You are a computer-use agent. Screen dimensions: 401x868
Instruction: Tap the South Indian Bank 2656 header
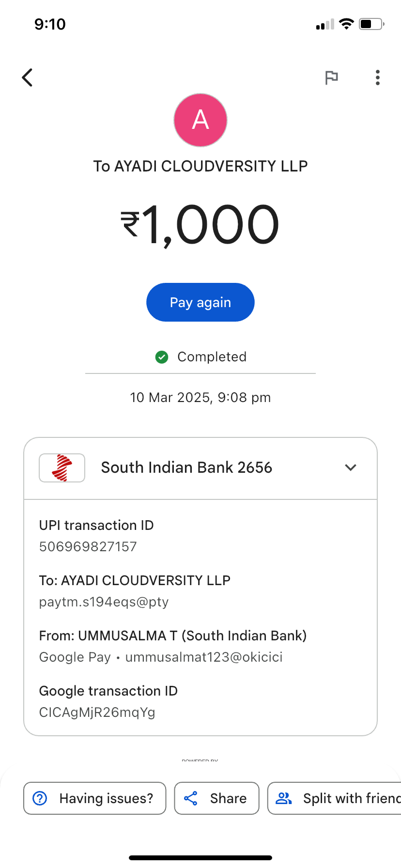coord(186,467)
